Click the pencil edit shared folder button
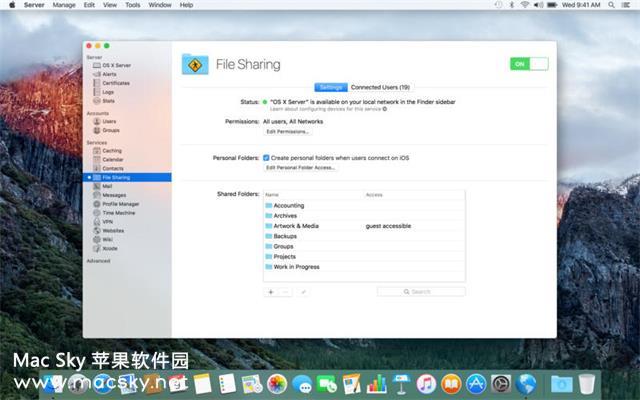The width and height of the screenshot is (640, 400). 303,292
